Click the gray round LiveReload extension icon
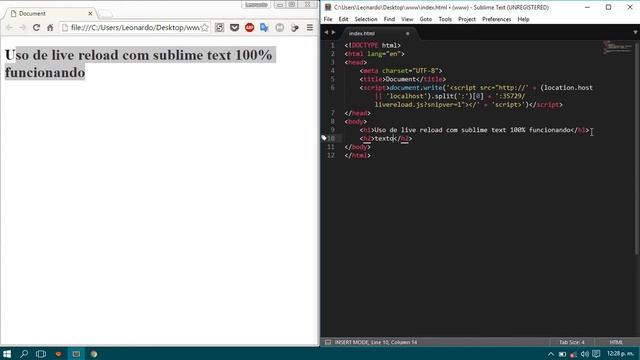This screenshot has height=360, width=640. pyautogui.click(x=280, y=28)
